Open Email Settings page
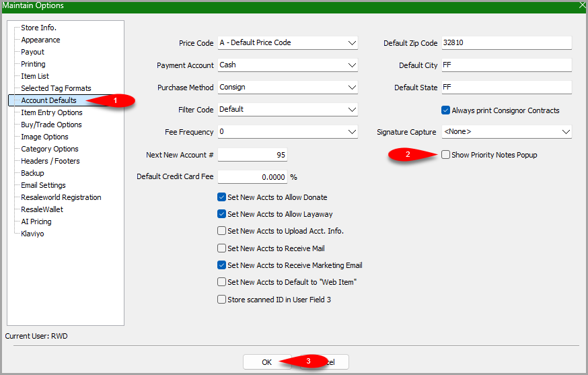588x375 pixels. pos(43,185)
